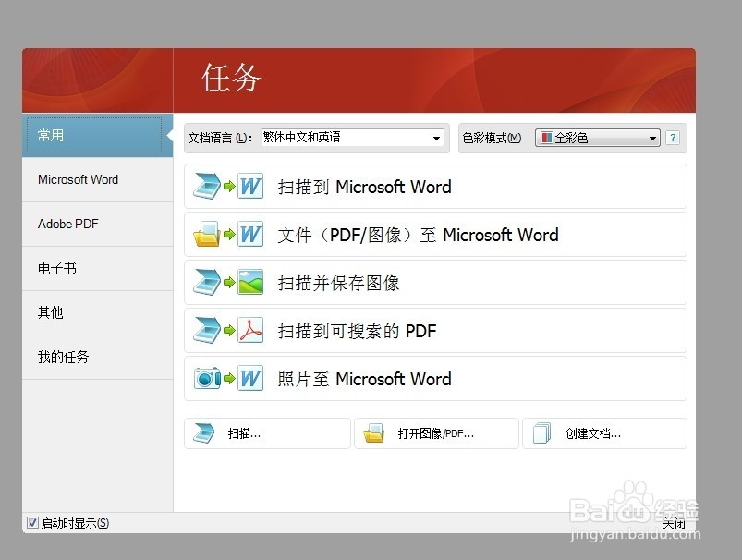
Task: Click the pages icon on 创建文档... button
Action: click(x=541, y=433)
